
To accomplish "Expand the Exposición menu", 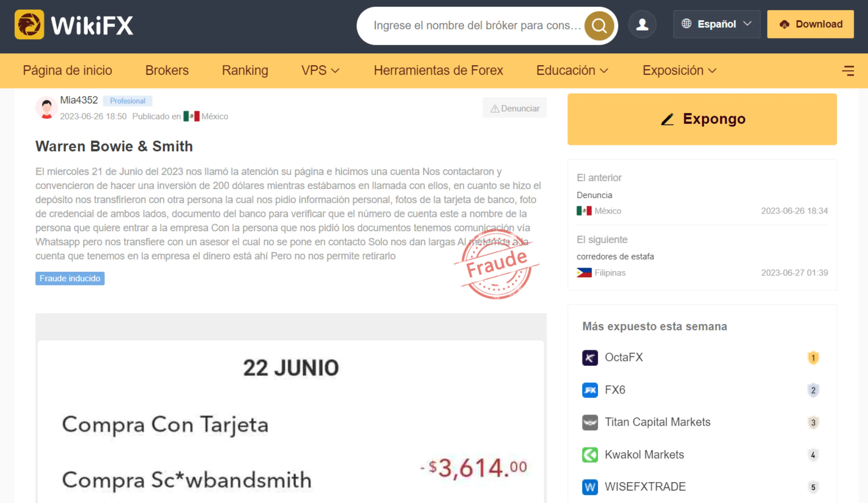I will (x=679, y=71).
